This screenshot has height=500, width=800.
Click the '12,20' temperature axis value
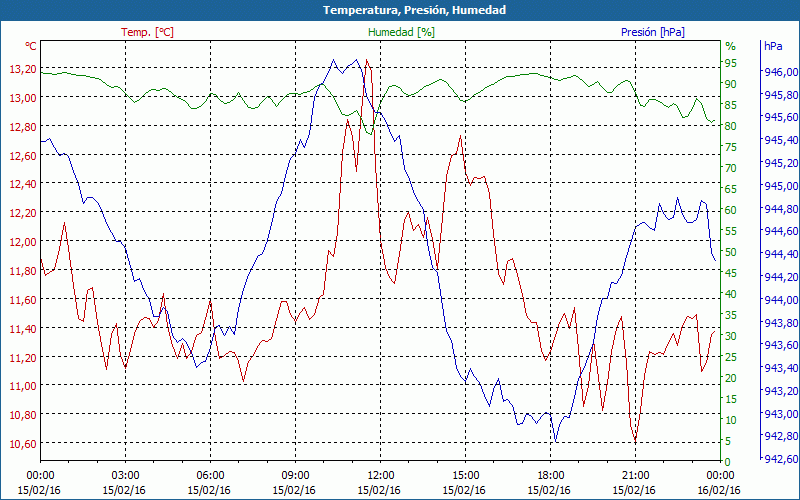click(23, 213)
